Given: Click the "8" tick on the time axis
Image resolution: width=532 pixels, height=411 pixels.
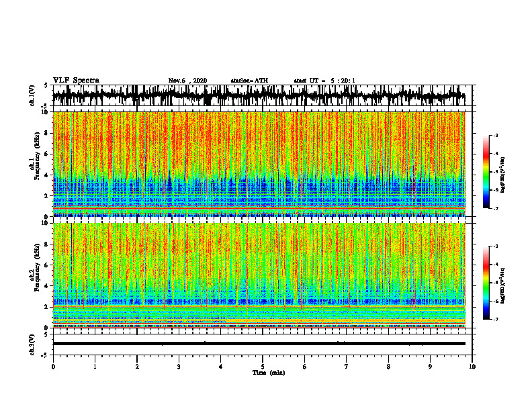Looking at the screenshot, I should [388, 367].
